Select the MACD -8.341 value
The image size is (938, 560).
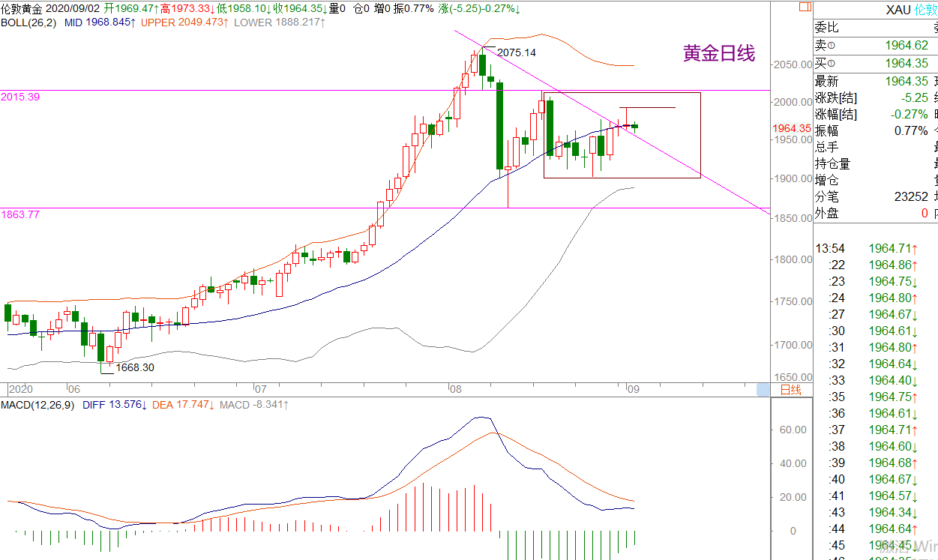click(255, 405)
